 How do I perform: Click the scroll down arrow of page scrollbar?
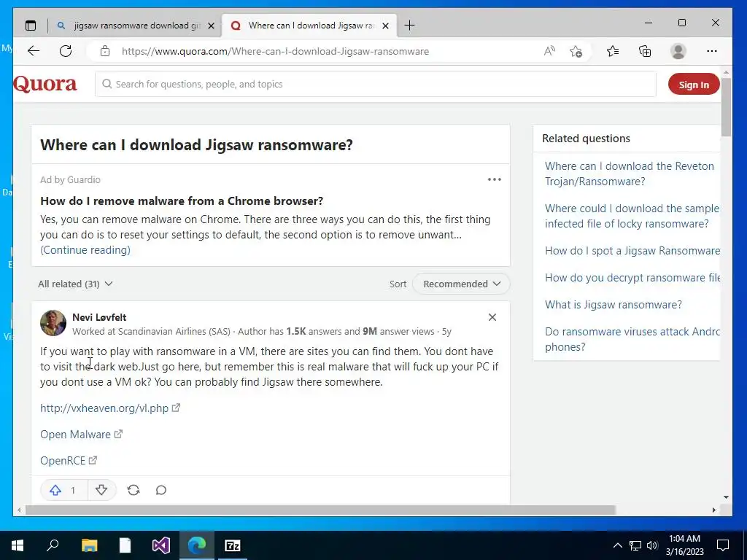pos(726,497)
